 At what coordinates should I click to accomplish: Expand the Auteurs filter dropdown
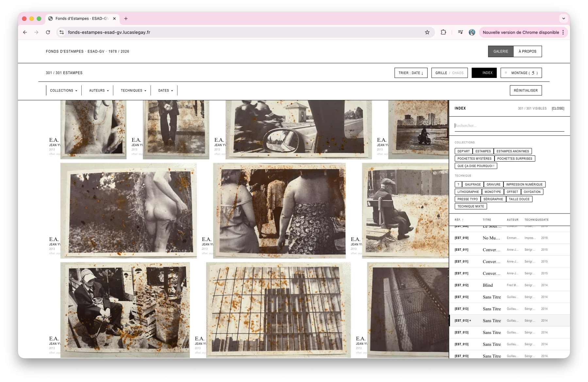pos(99,90)
